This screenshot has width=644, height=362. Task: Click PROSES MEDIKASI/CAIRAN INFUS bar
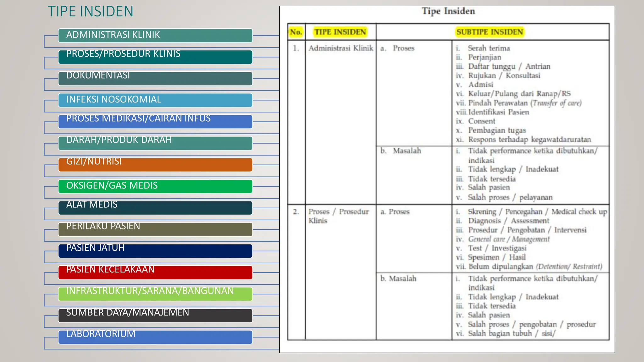coord(155,122)
